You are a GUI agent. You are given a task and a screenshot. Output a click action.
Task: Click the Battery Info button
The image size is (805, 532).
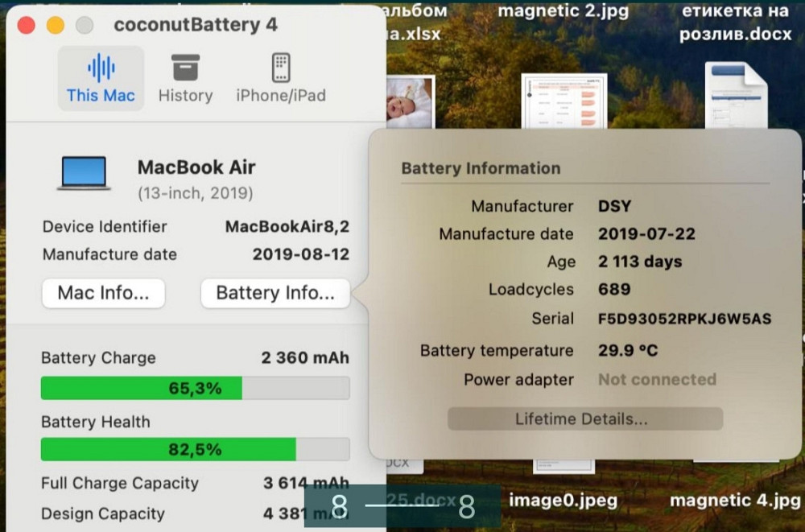pyautogui.click(x=275, y=294)
